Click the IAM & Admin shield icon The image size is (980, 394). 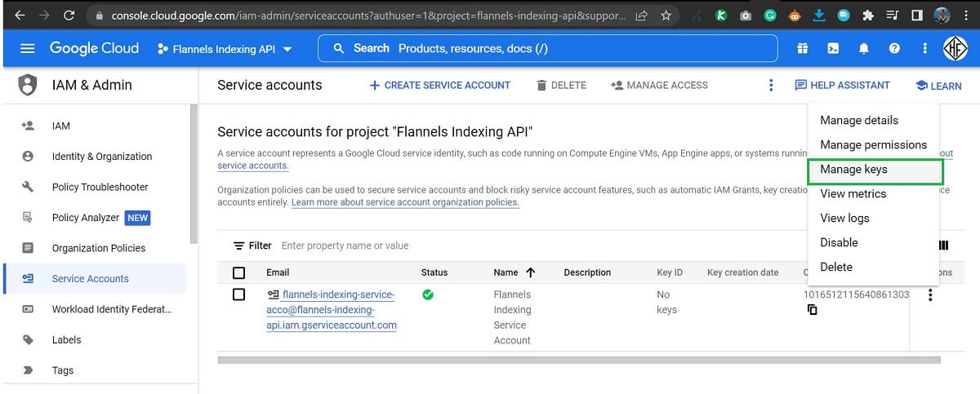coord(28,85)
